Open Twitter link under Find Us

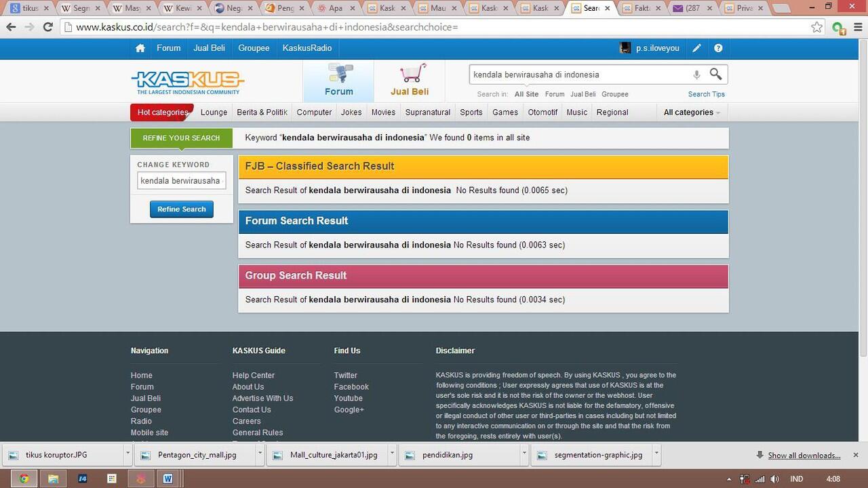tap(345, 375)
